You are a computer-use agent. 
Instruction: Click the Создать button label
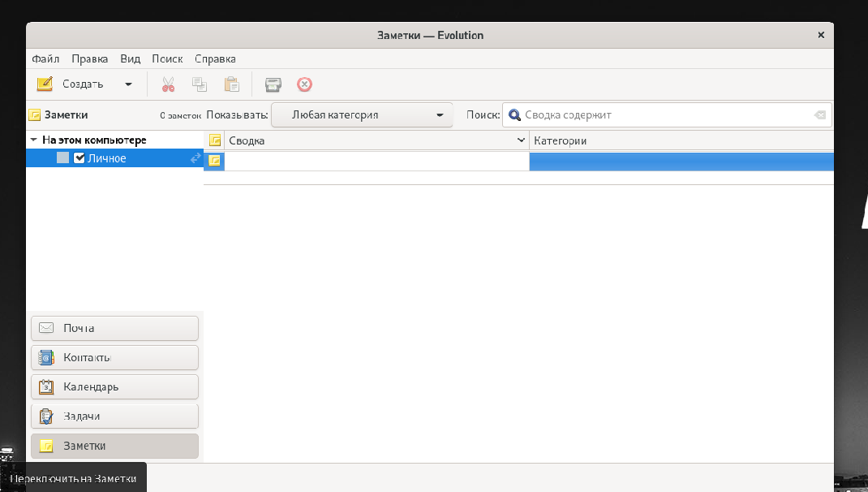pos(83,84)
